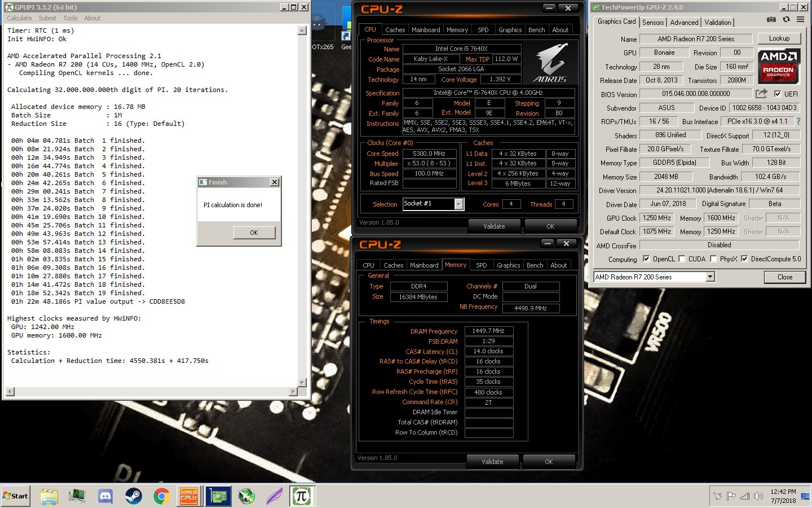Screen dimensions: 812x508
Task: Switch to AORUS CPU-Z taskbar button
Action: (x=189, y=496)
